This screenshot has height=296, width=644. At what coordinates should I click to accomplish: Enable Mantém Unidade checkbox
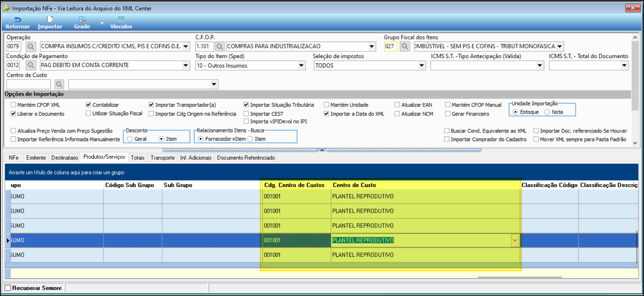[326, 105]
